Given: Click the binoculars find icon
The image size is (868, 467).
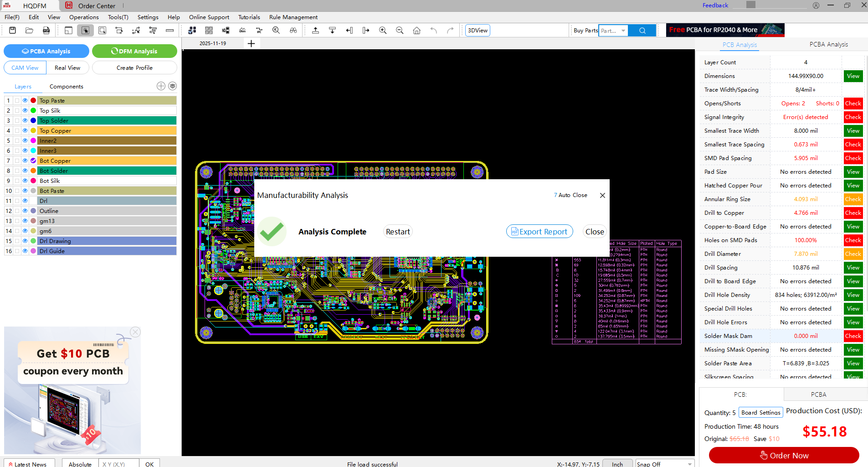Looking at the screenshot, I should pos(293,31).
